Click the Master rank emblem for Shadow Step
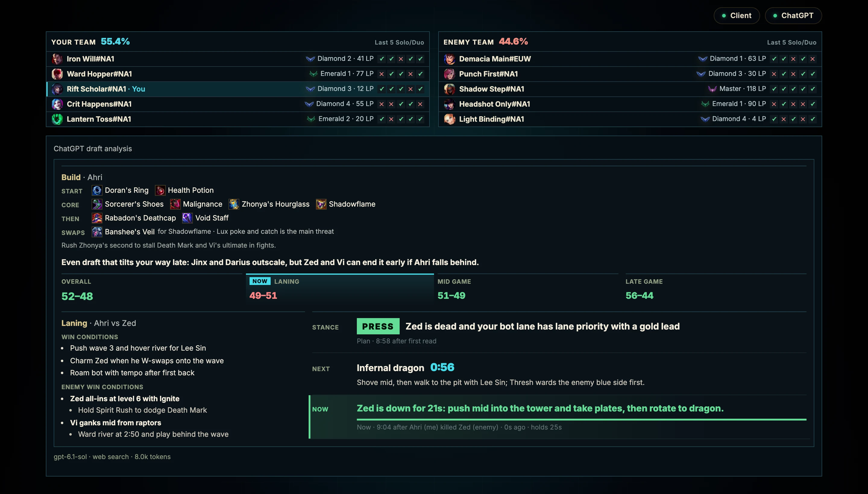The width and height of the screenshot is (868, 494). (x=712, y=89)
